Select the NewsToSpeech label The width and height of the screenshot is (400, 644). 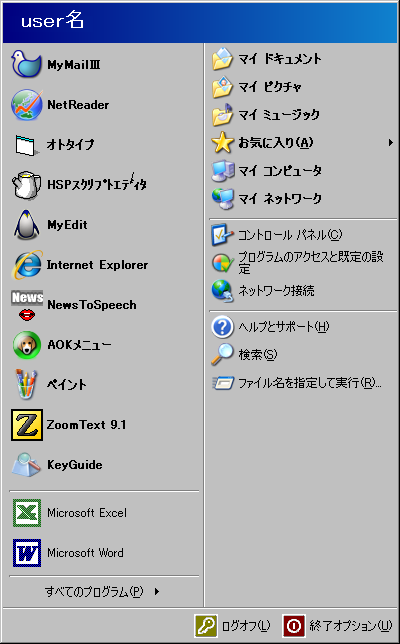coord(92,305)
